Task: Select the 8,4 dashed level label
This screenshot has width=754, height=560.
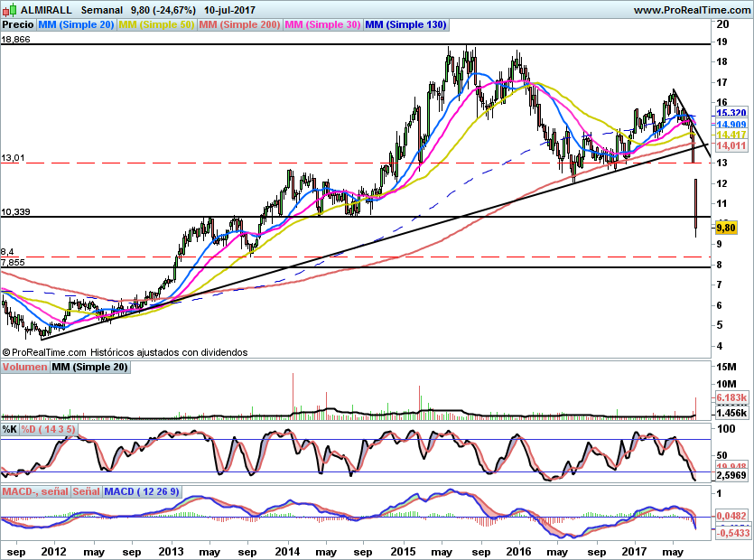Action: click(7, 252)
